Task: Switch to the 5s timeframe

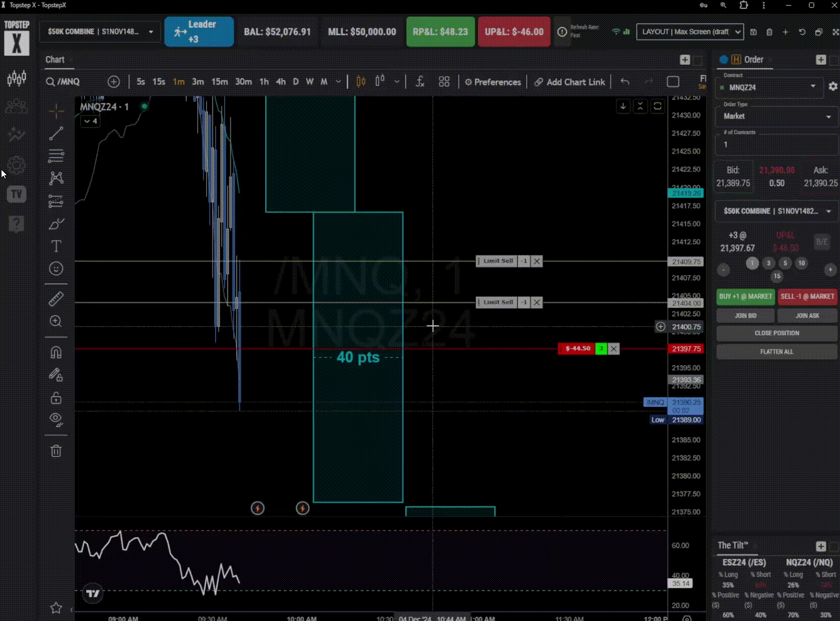Action: [x=141, y=82]
